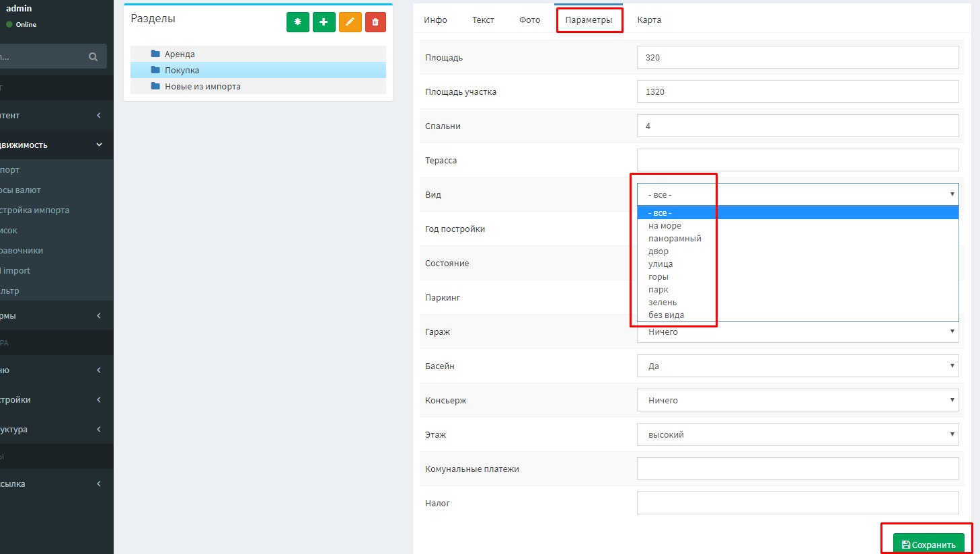Pick 'без вида' in the view options
This screenshot has width=980, height=554.
click(x=666, y=315)
